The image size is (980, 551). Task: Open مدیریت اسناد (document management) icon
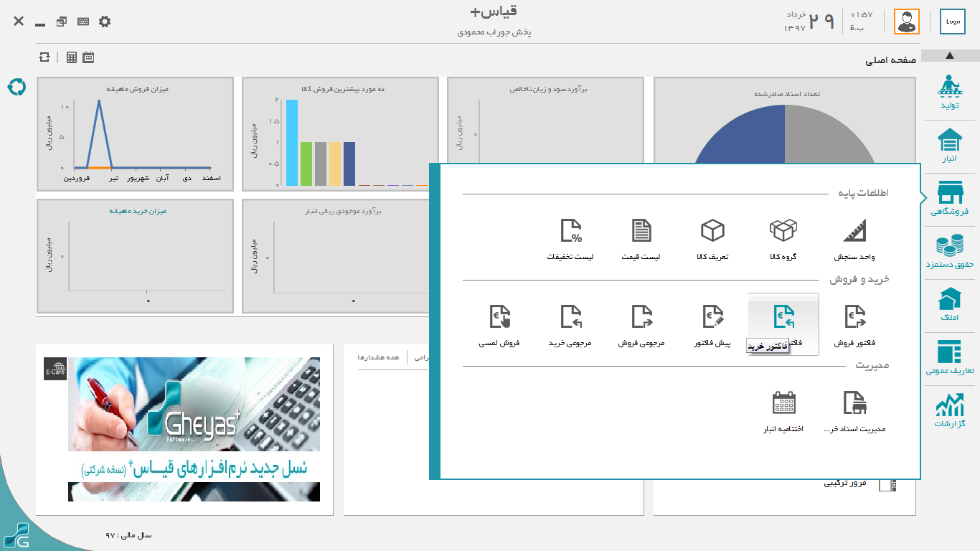[x=854, y=409]
